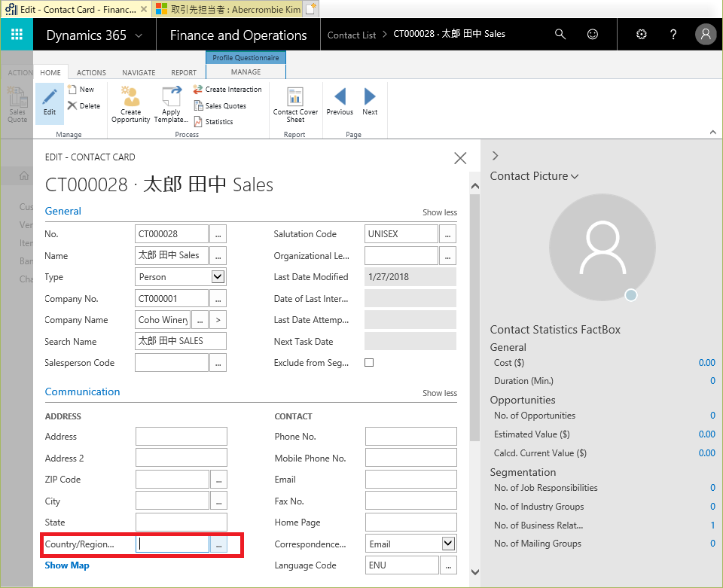
Task: Collapse the General section header
Action: (63, 211)
